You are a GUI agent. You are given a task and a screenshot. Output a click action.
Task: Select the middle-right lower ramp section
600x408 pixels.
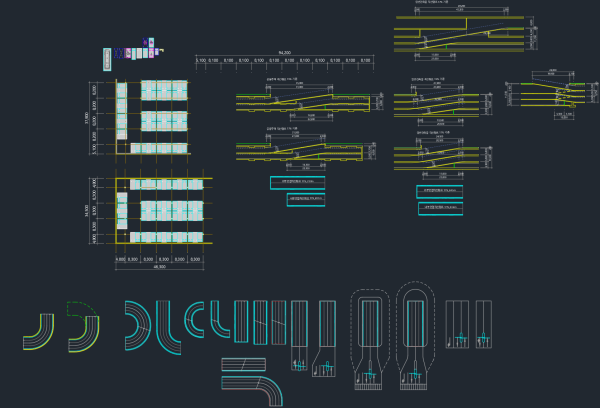click(438, 155)
